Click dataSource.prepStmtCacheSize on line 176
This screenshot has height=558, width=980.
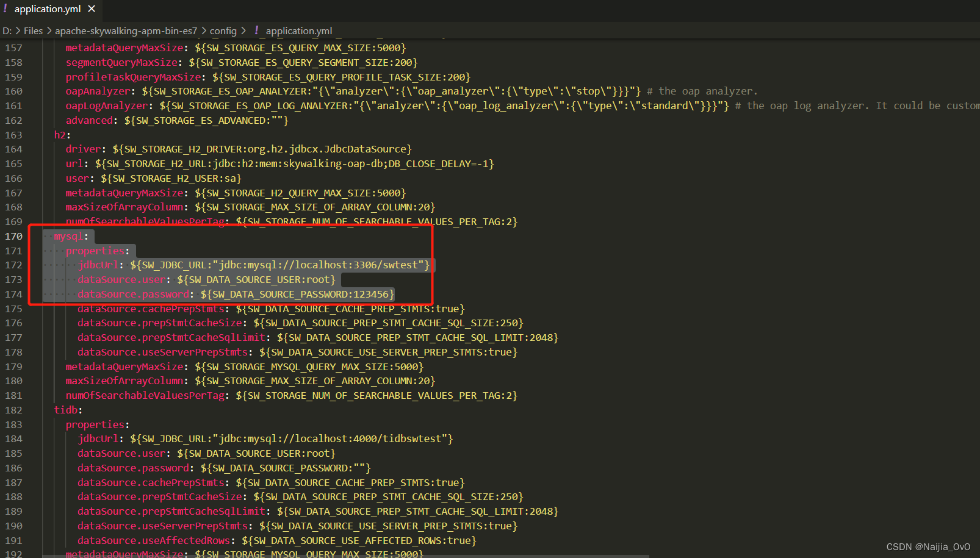pyautogui.click(x=160, y=323)
